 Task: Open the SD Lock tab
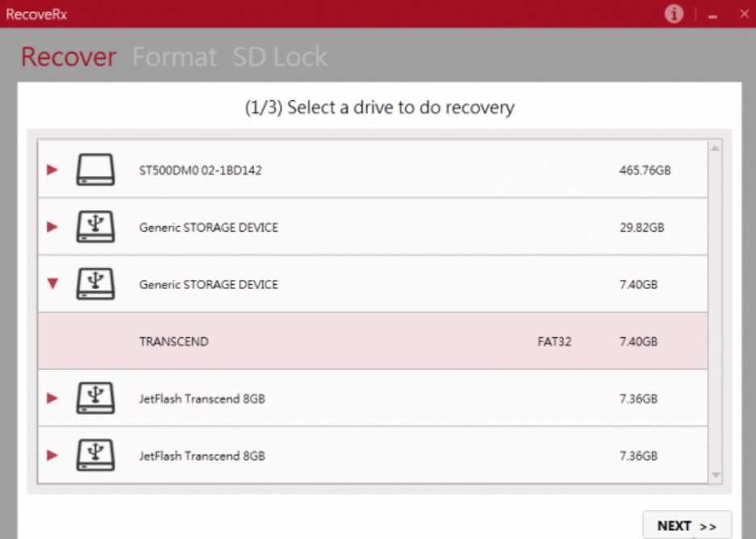coord(280,57)
